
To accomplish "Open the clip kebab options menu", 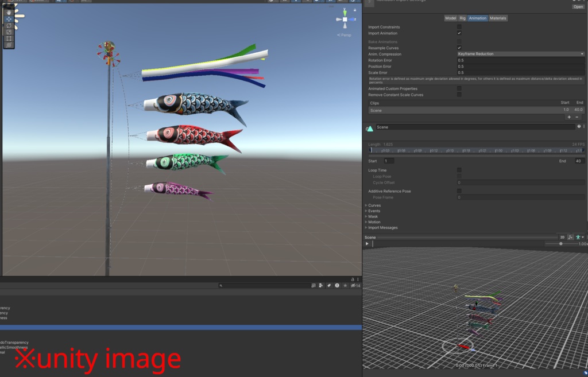I will coord(584,127).
